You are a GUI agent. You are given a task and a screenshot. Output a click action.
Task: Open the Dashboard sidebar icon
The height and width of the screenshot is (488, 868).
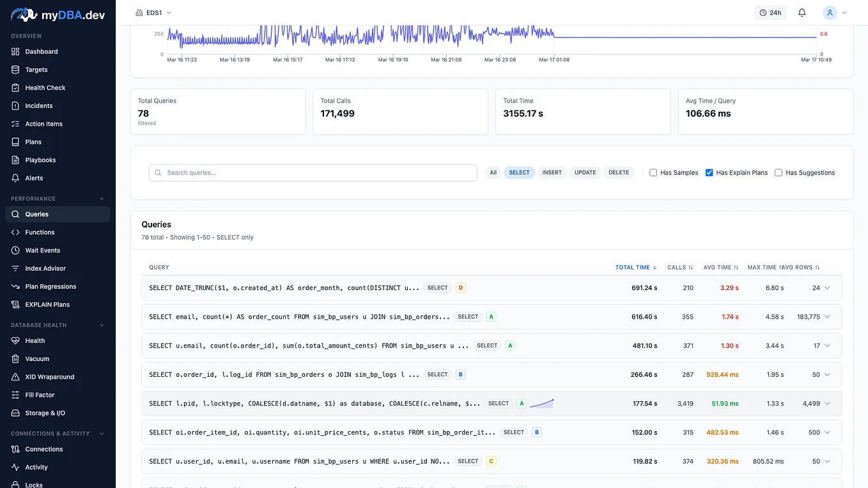tap(15, 52)
